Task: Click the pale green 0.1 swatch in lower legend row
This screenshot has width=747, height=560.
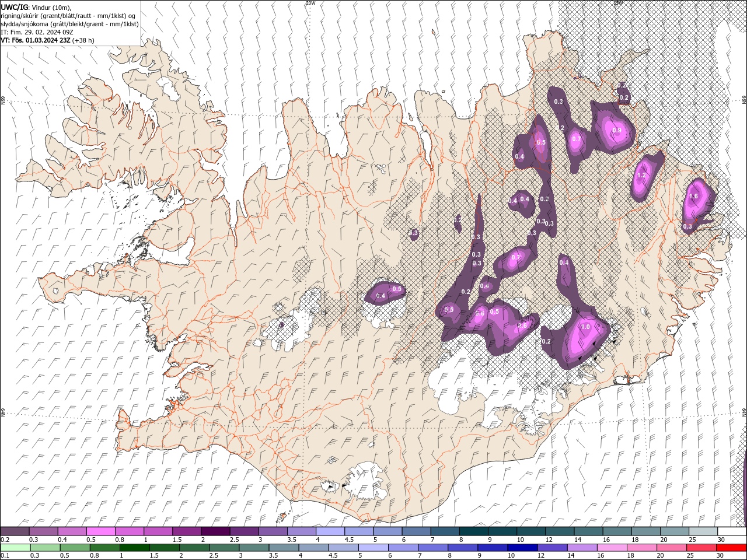Action: 15,548
